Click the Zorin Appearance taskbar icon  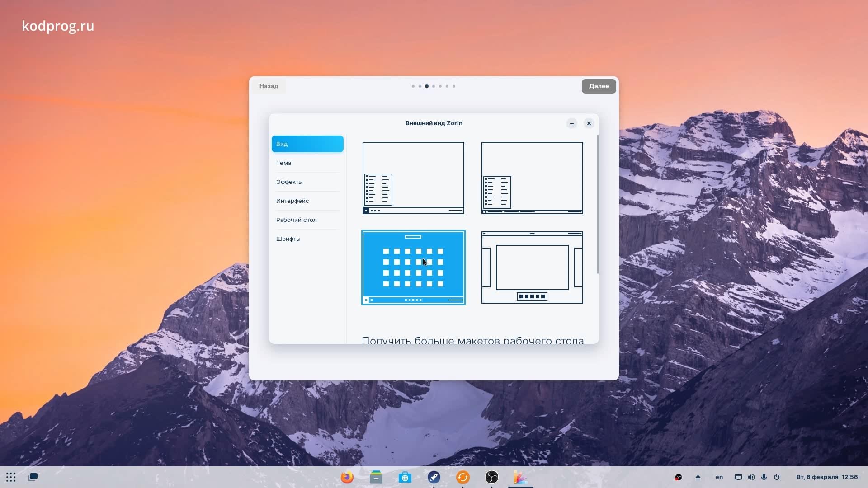[521, 477]
